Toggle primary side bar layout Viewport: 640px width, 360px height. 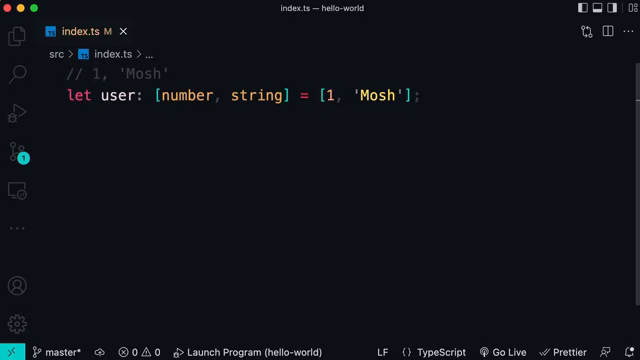pyautogui.click(x=582, y=8)
